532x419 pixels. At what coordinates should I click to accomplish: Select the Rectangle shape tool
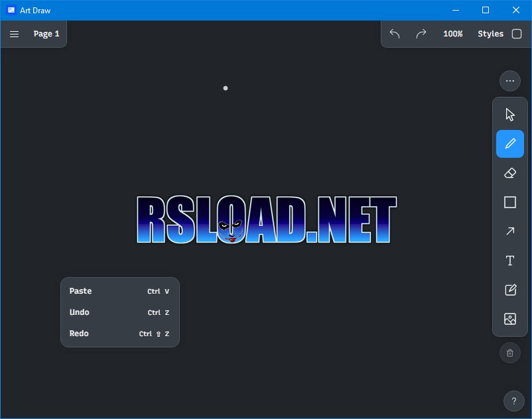pos(510,202)
